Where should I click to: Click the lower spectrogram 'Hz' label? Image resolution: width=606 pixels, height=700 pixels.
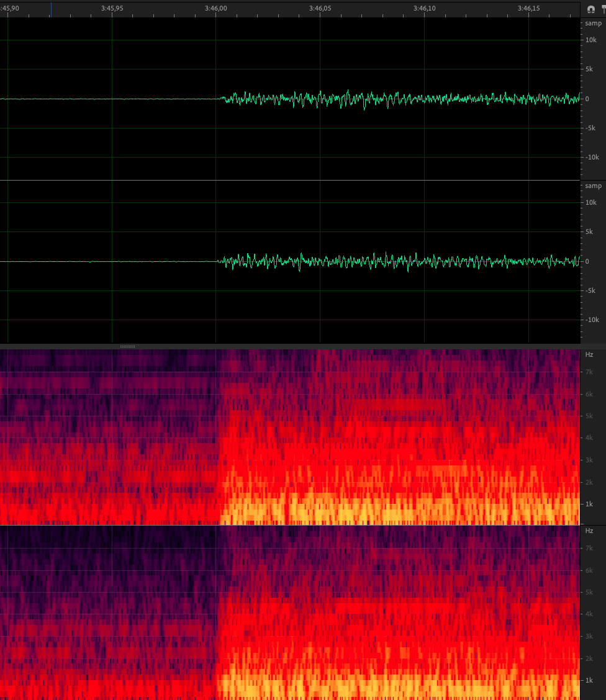(x=589, y=531)
